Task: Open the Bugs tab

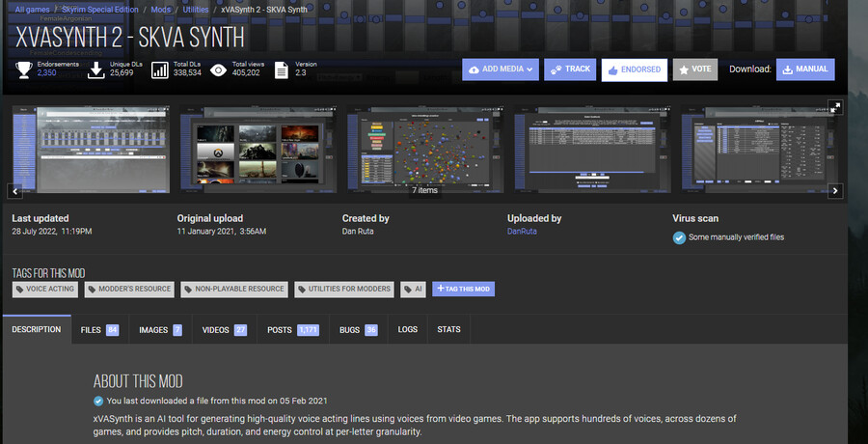Action: (x=358, y=330)
